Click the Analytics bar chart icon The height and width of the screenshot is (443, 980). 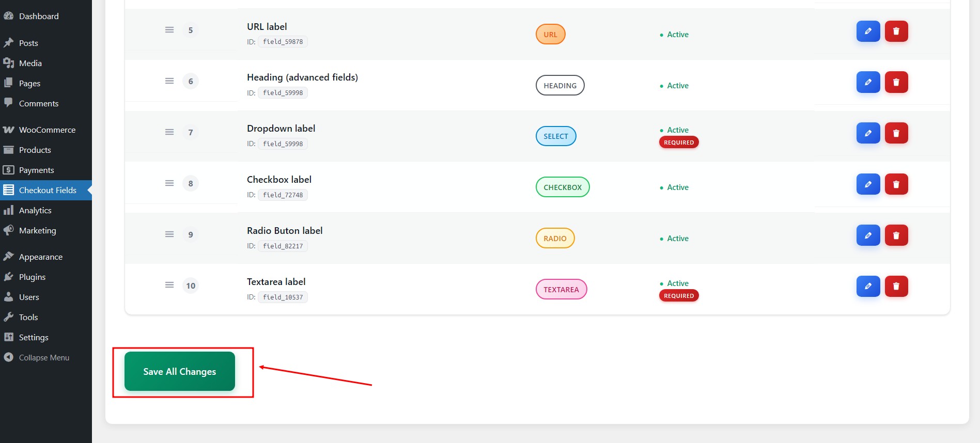pyautogui.click(x=8, y=210)
